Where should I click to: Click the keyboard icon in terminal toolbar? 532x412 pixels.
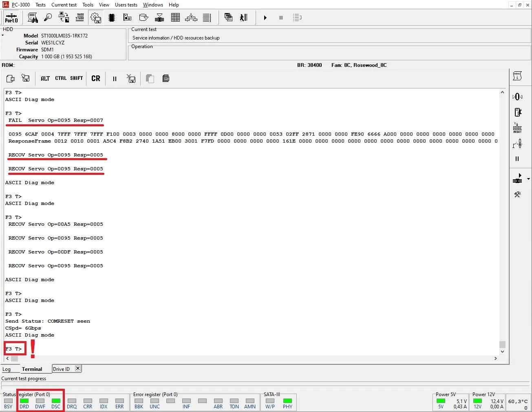pos(166,78)
